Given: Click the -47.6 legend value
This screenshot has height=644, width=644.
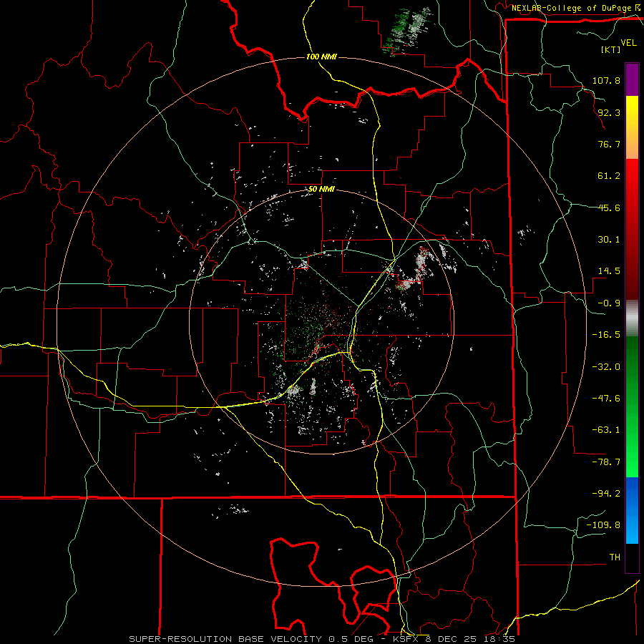Looking at the screenshot, I should (x=606, y=399).
